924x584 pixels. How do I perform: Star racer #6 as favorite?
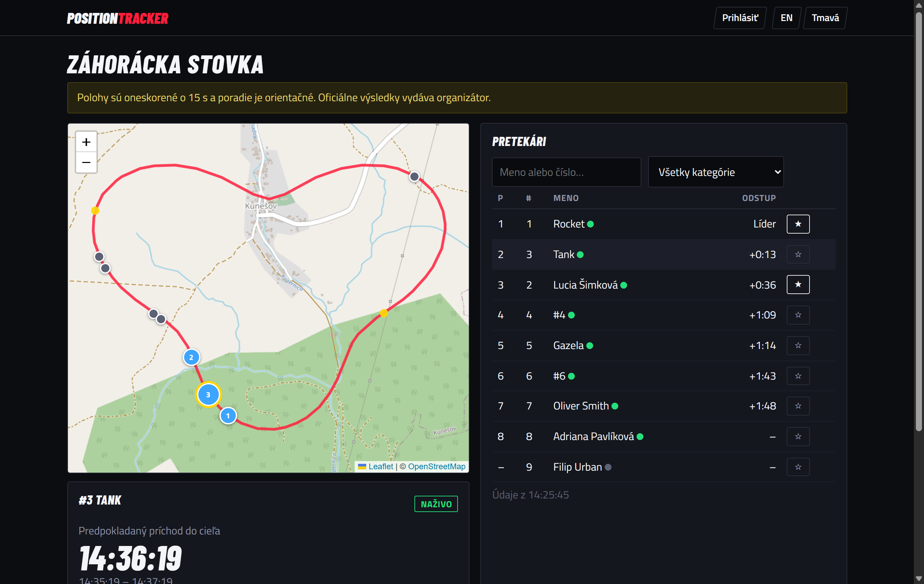[x=798, y=376]
